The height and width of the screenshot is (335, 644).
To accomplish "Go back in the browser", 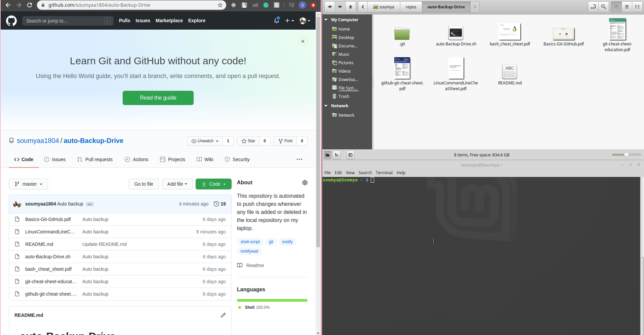I will click(x=8, y=5).
